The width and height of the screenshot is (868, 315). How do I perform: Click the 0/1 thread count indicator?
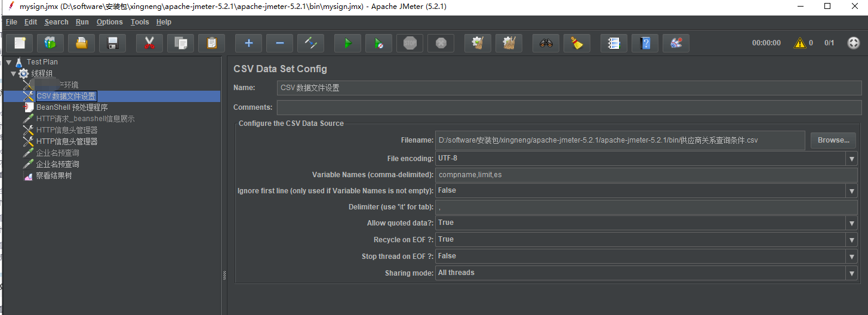click(x=829, y=43)
